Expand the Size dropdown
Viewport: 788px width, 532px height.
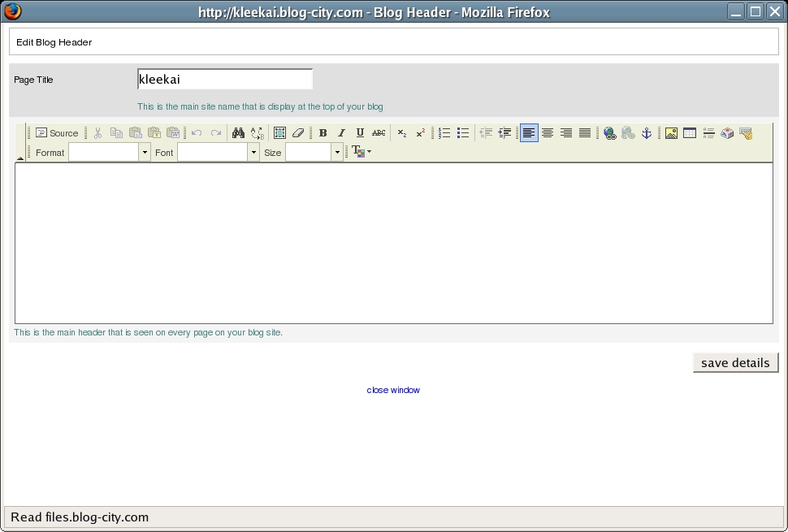(337, 153)
